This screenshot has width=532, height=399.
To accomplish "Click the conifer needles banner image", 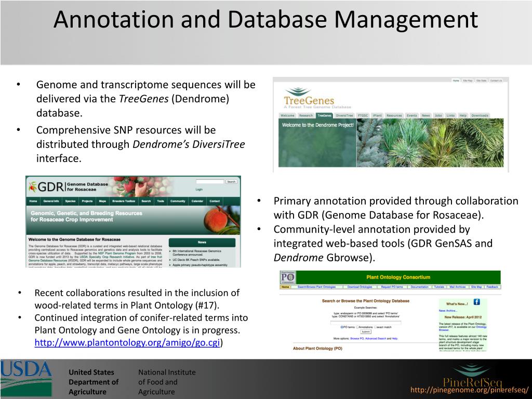I will tap(430, 142).
